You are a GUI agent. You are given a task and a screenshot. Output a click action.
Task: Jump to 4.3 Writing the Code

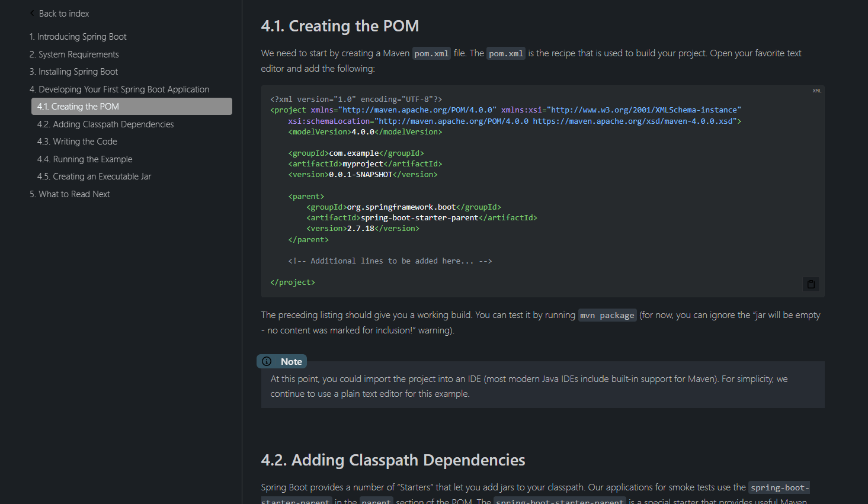pyautogui.click(x=77, y=142)
